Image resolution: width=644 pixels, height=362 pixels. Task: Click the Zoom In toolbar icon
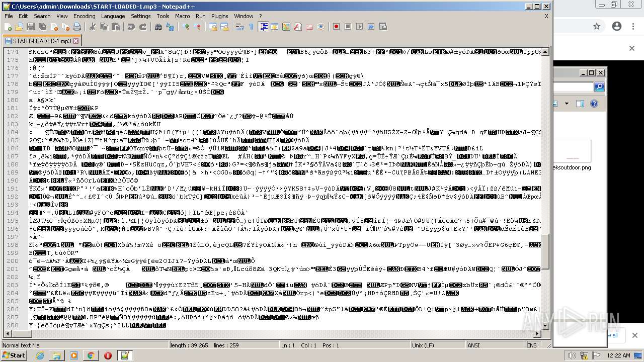(x=186, y=27)
